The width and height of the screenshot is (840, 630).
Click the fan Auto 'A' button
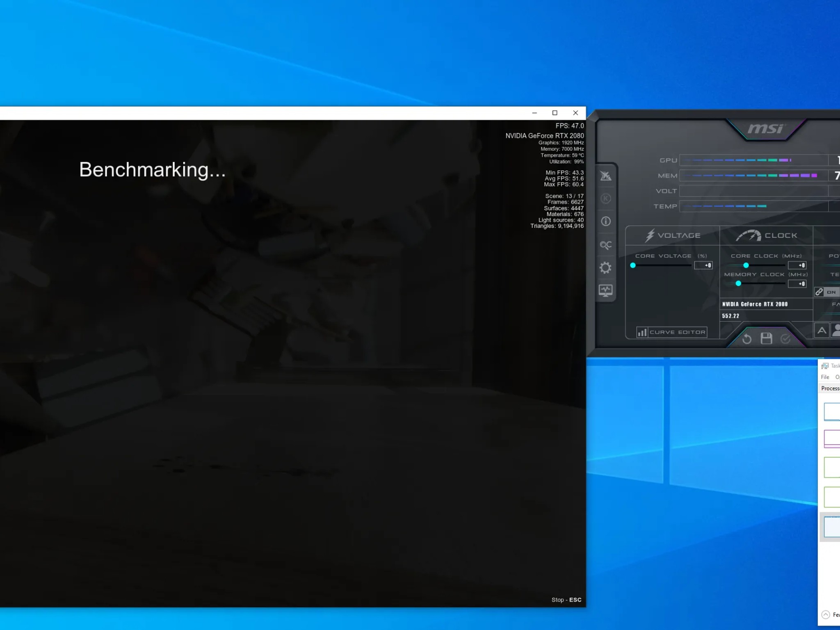click(x=822, y=331)
